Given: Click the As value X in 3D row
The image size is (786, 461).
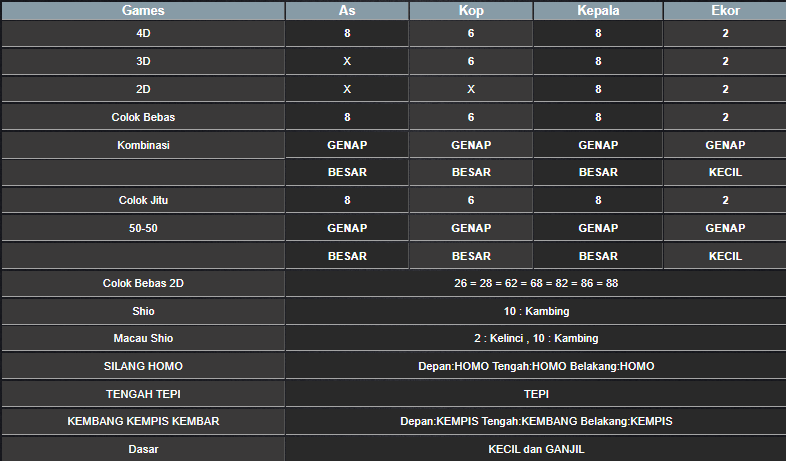Looking at the screenshot, I should 347,62.
